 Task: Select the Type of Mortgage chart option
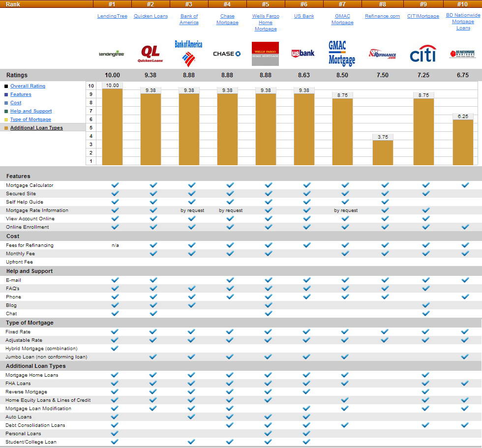click(x=30, y=119)
